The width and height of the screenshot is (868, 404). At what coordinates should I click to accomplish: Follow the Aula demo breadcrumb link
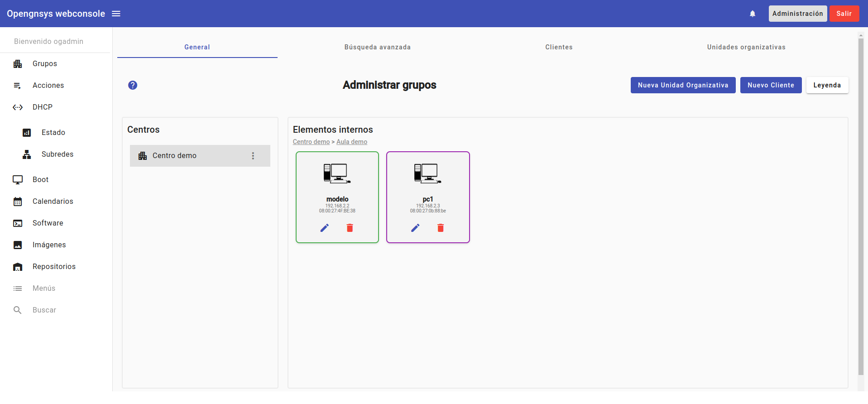click(x=352, y=142)
